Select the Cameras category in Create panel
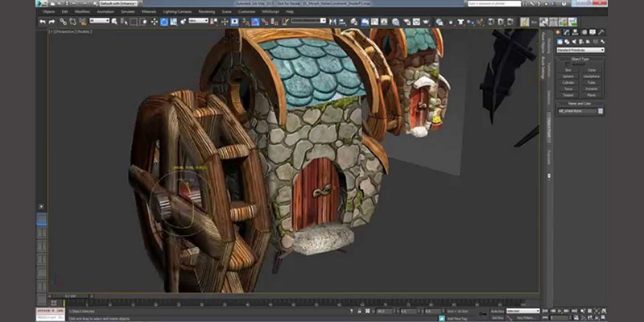Screen dimensions: 644x322 pyautogui.click(x=580, y=42)
